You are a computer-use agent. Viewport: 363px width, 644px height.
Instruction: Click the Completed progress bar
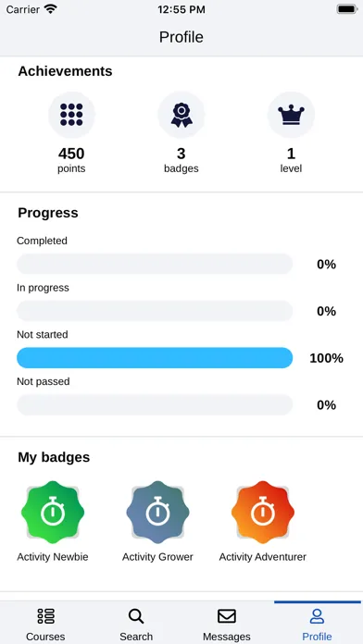(x=155, y=264)
